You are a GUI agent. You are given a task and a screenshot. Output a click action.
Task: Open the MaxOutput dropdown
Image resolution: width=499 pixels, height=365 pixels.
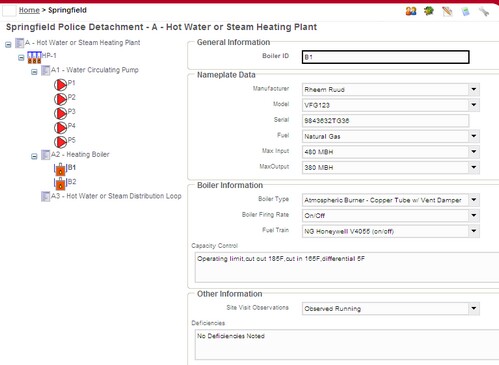(474, 167)
